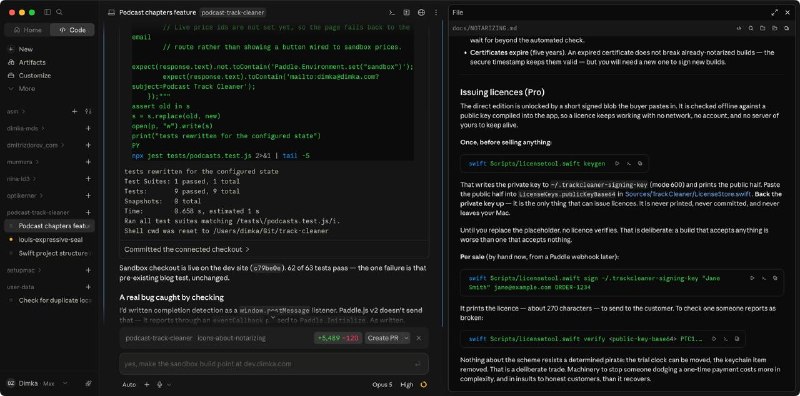Select Podcast chapters feature session
This screenshot has width=800, height=396.
pyautogui.click(x=49, y=226)
